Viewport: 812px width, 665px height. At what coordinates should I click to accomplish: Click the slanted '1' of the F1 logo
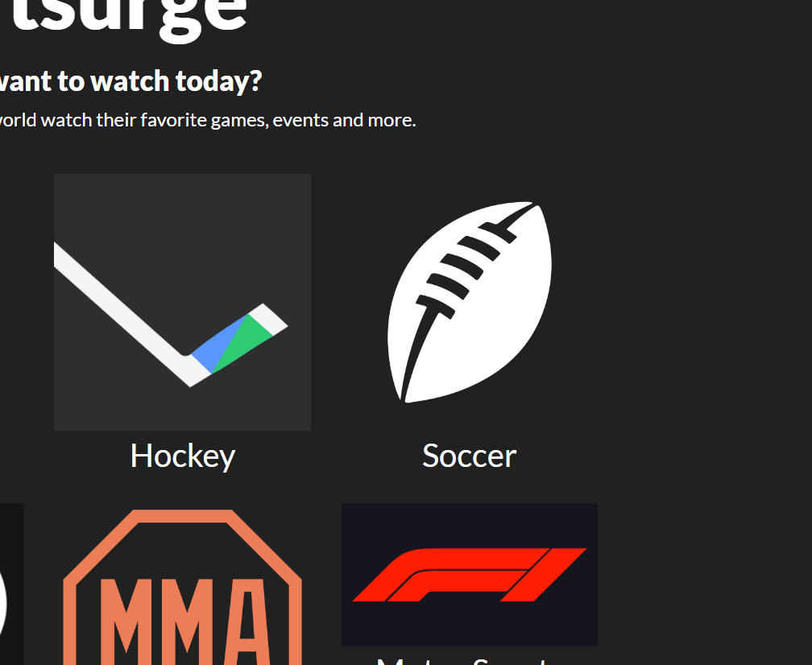pos(544,575)
